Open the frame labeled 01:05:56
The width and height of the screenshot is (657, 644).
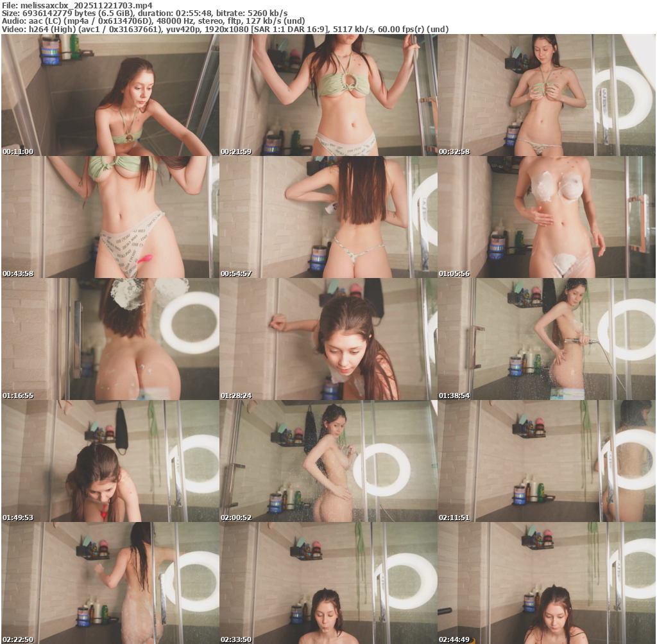click(x=546, y=217)
